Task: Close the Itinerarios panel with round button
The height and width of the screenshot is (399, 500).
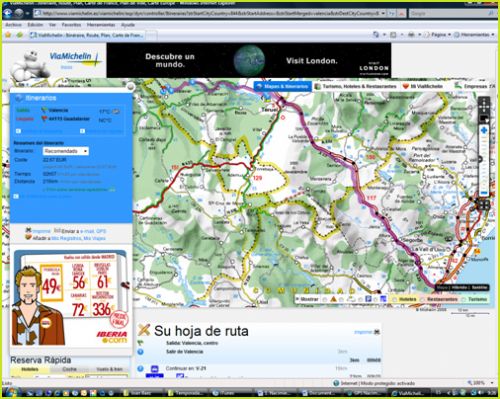Action: pos(130,87)
